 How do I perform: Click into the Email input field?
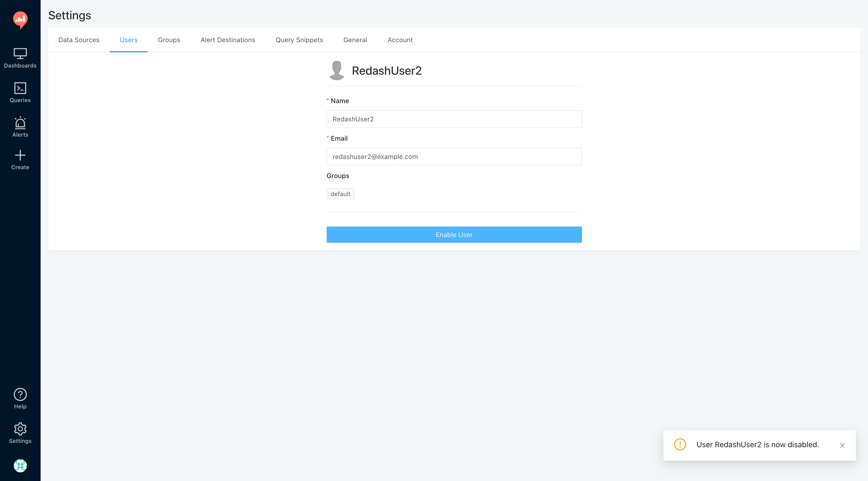pyautogui.click(x=454, y=156)
